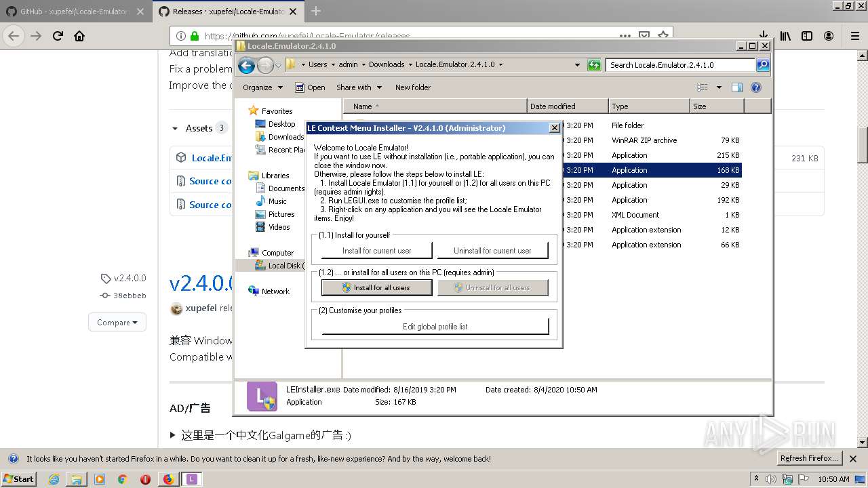Viewport: 868px width, 488px height.
Task: Reload the Firefox page
Action: [x=58, y=36]
